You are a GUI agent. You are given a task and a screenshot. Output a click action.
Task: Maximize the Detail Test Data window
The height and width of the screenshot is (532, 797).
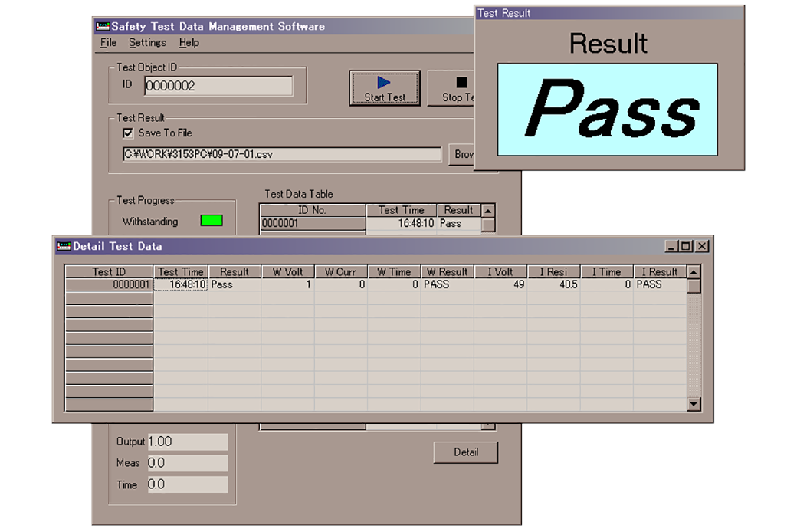tap(686, 246)
